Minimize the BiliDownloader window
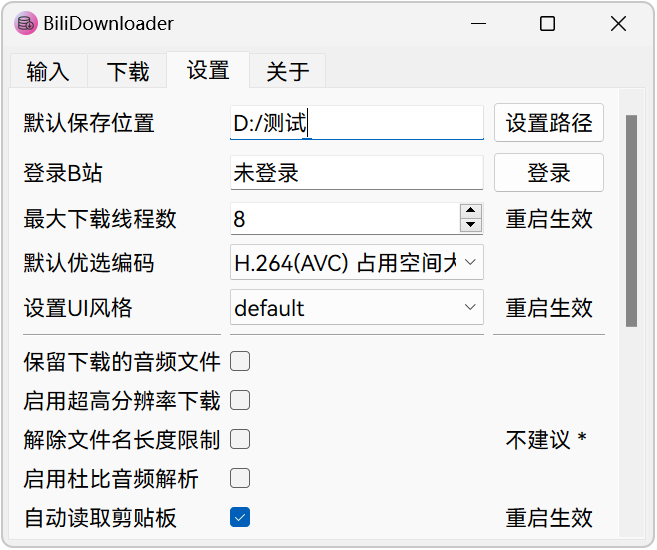Viewport: 657px width, 550px height. pos(478,23)
